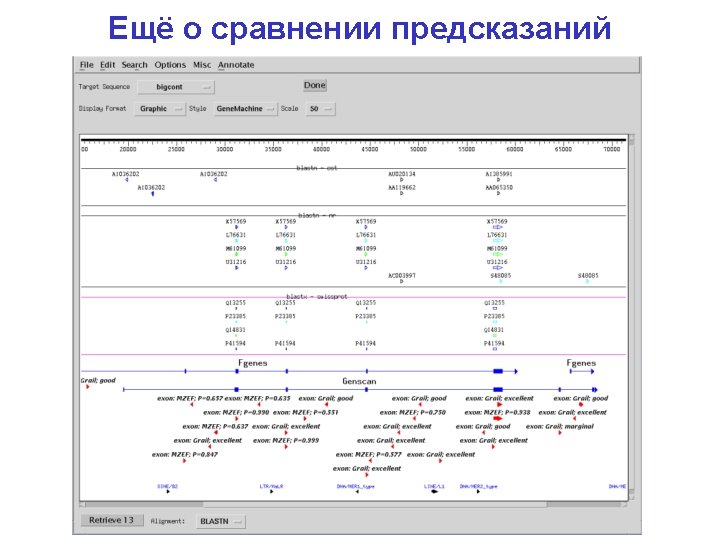Select the black arrow under LTR/MaLR
720x540 pixels.
[272, 491]
